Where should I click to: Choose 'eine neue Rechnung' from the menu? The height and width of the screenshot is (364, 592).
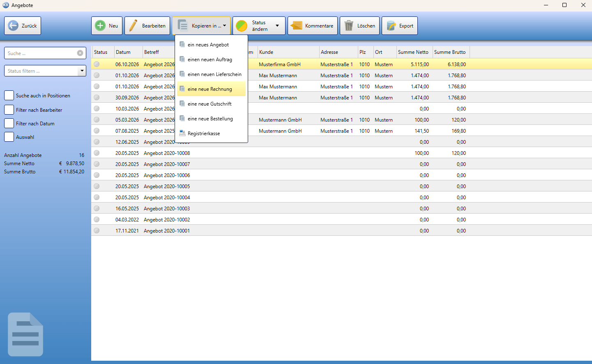coord(211,89)
